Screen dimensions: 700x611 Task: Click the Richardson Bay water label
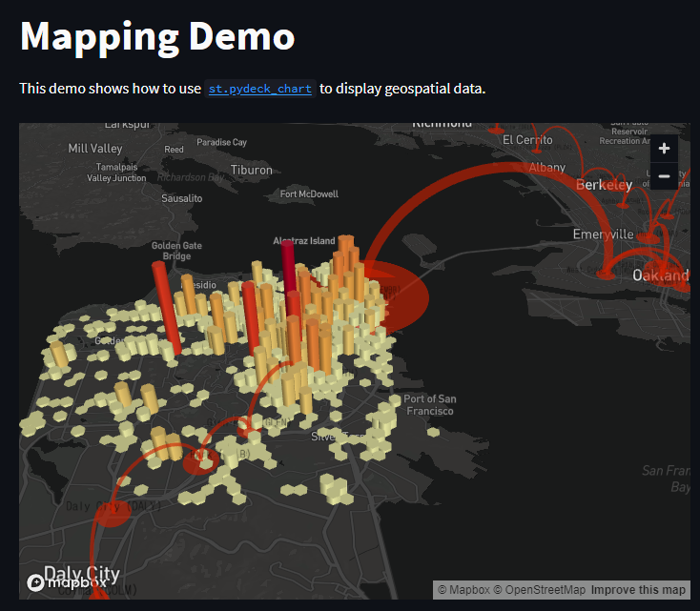coord(191,177)
